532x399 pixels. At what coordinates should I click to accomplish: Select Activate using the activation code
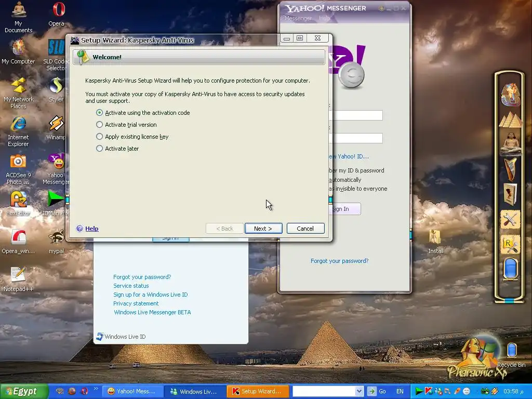143,113
